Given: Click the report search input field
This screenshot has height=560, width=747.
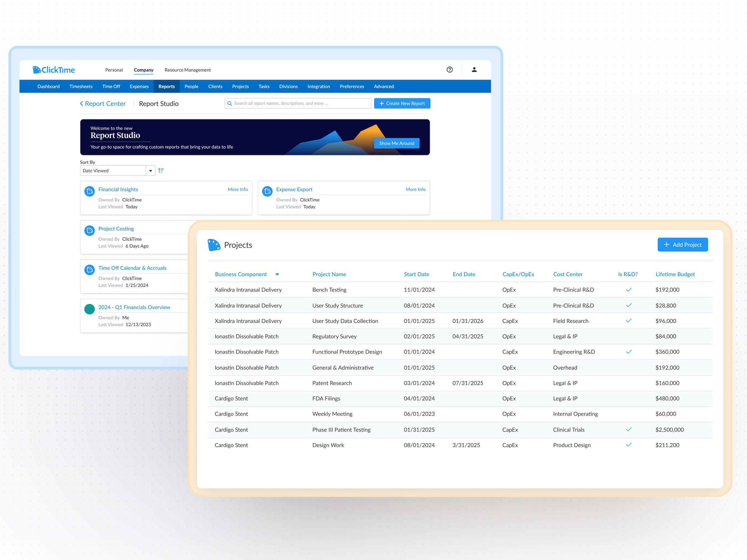Looking at the screenshot, I should 298,103.
